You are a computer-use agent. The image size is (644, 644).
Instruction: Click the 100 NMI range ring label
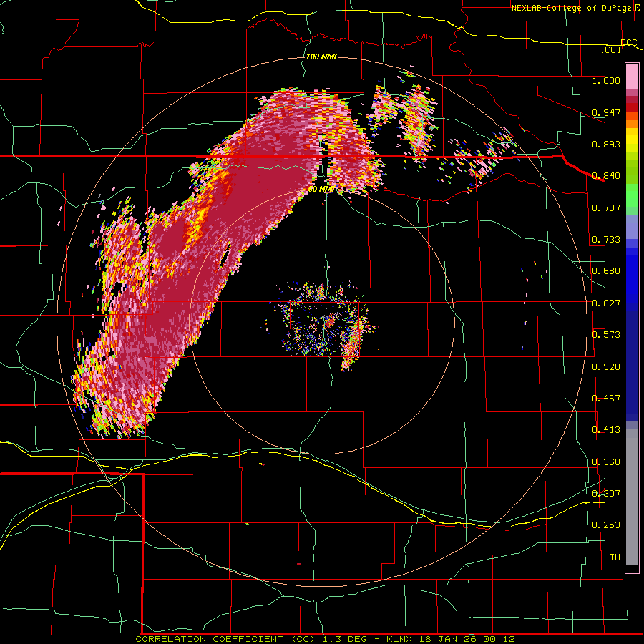pos(321,57)
